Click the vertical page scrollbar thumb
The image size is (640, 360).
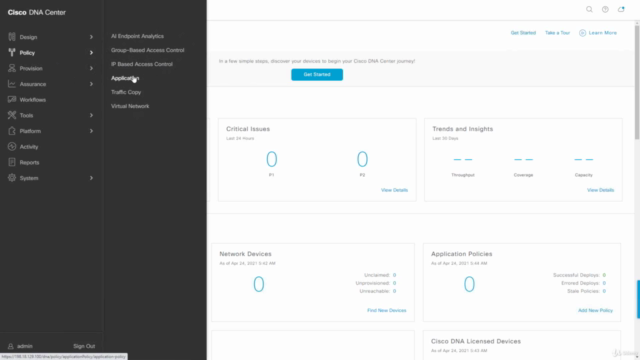click(x=637, y=83)
